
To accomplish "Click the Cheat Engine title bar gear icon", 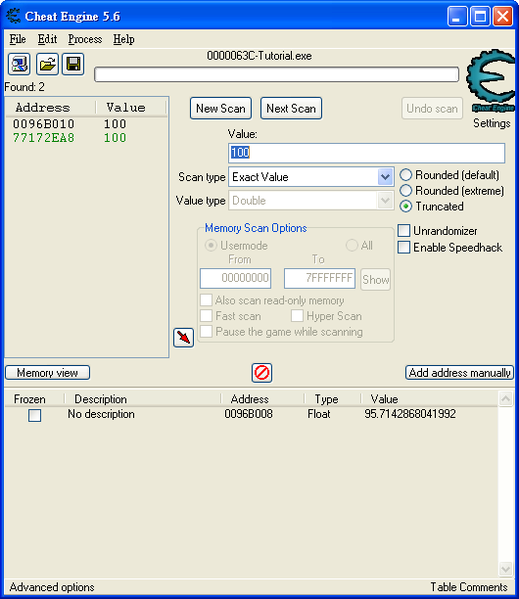I will coord(14,16).
